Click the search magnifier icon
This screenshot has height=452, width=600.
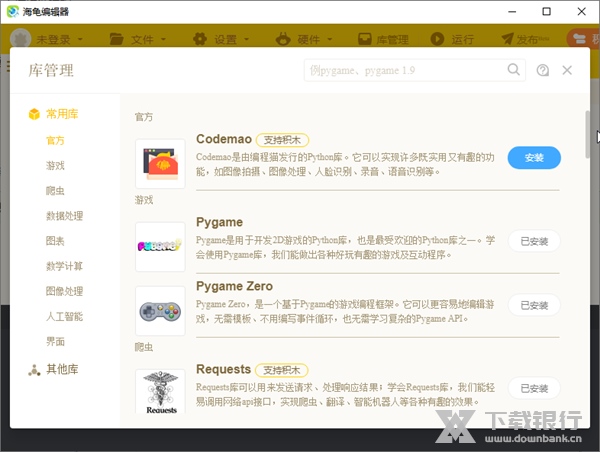click(x=514, y=70)
